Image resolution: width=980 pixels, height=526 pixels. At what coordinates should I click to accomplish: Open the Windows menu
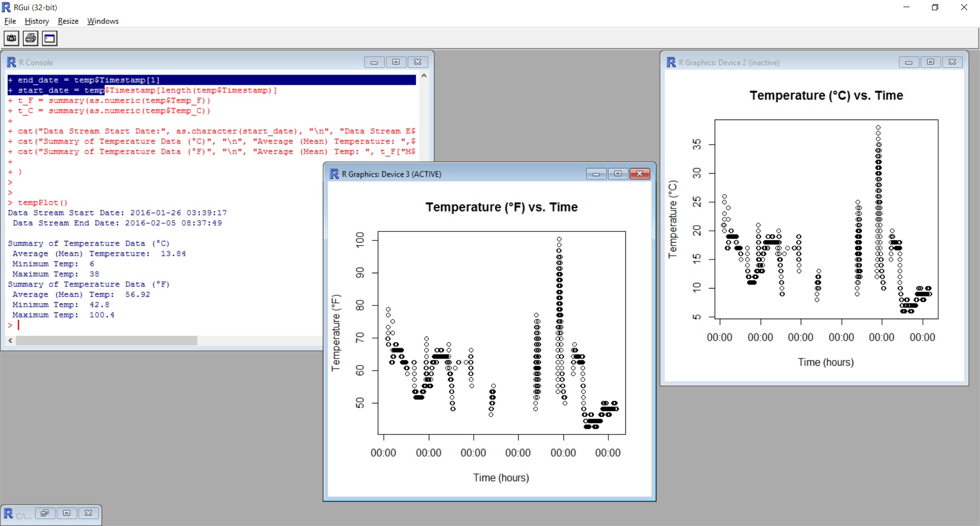point(103,21)
